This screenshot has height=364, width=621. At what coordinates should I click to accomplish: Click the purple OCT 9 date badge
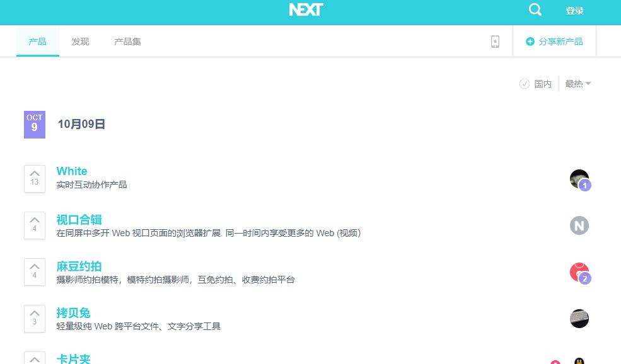pos(35,124)
